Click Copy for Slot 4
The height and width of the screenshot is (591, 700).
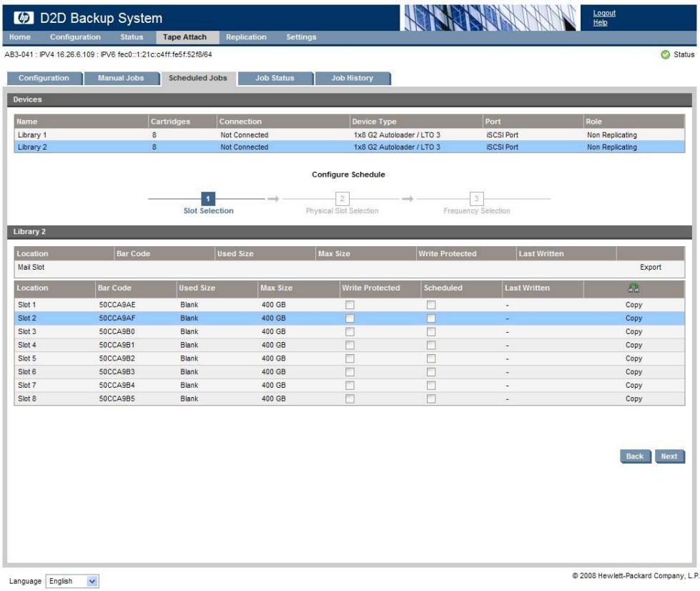coord(634,345)
